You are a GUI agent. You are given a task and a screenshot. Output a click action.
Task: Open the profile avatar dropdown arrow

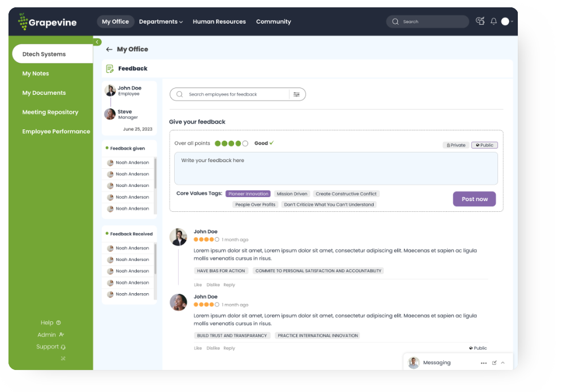pyautogui.click(x=512, y=21)
